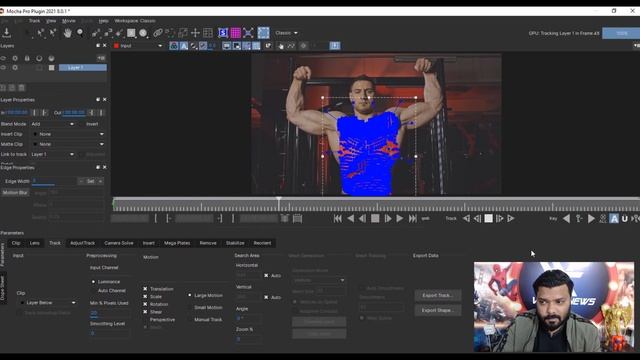Stop tracking with the white square
Screen dimensions: 640x360
pyautogui.click(x=488, y=219)
